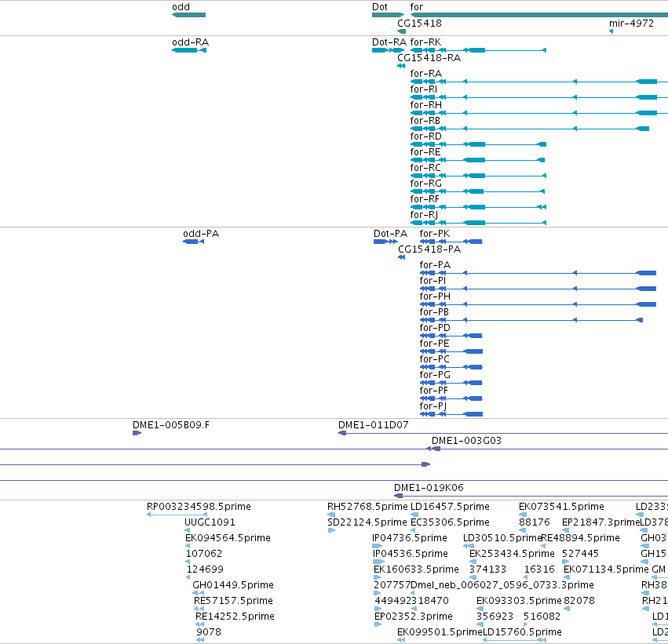Screen dimensions: 668x644
Task: Select the IP04536.5prime EST
Action: [378, 562]
